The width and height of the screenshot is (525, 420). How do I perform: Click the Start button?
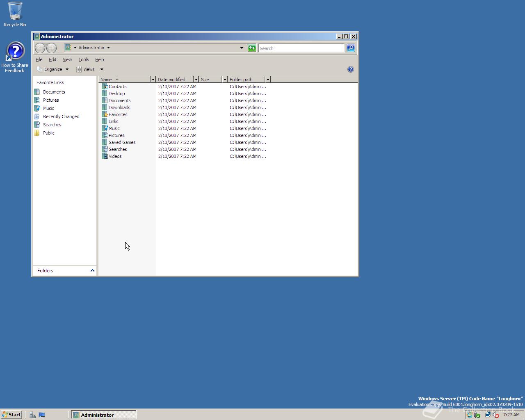[11, 415]
